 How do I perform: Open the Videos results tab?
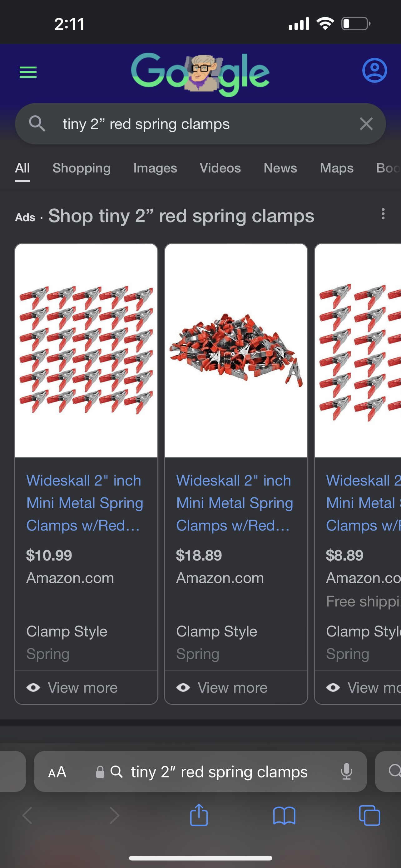coord(220,168)
